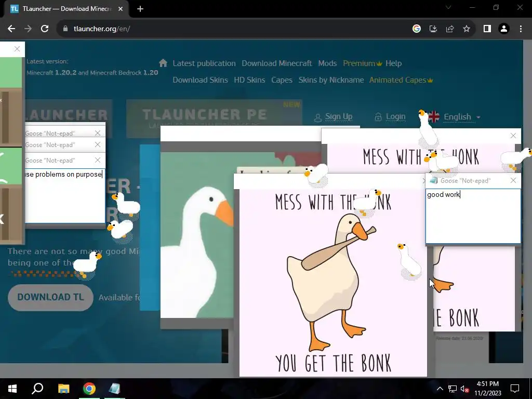Open the Goose Notepad taskbar icon
532x399 pixels.
click(115, 389)
